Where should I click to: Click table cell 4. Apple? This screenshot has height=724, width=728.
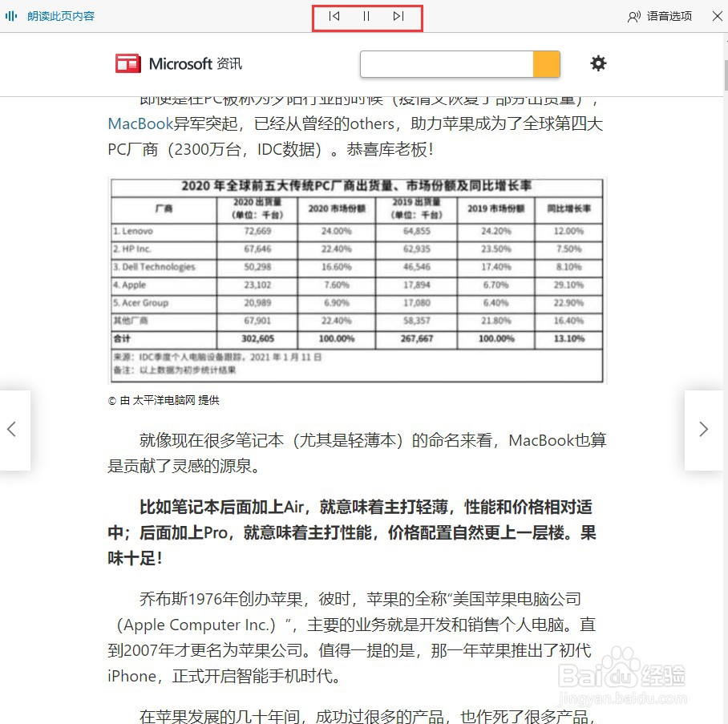pyautogui.click(x=164, y=285)
